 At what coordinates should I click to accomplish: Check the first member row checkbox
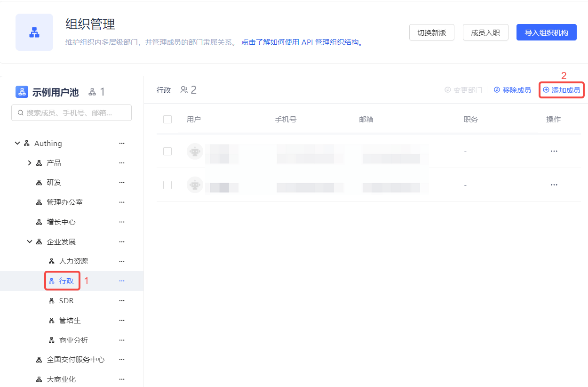(x=167, y=151)
